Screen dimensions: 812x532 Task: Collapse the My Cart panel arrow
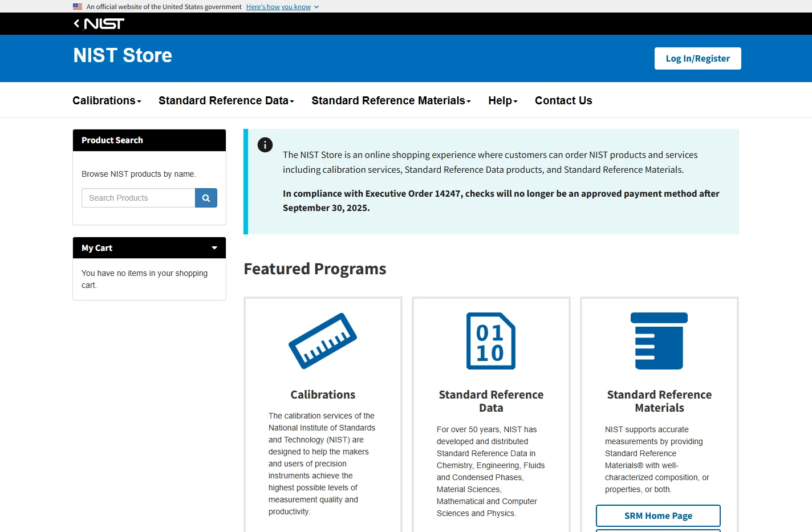pos(214,248)
